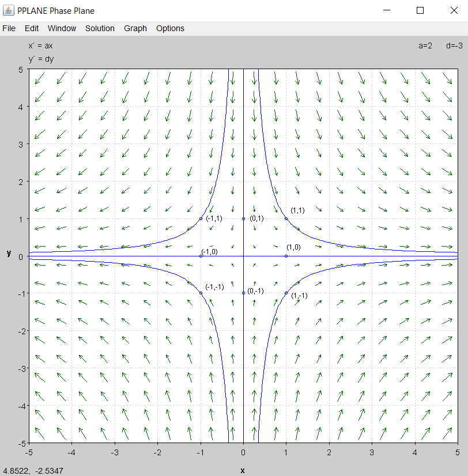Screen dimensions: 468x476
Task: Click the point marker labeled (0,-1)
Action: point(243,293)
